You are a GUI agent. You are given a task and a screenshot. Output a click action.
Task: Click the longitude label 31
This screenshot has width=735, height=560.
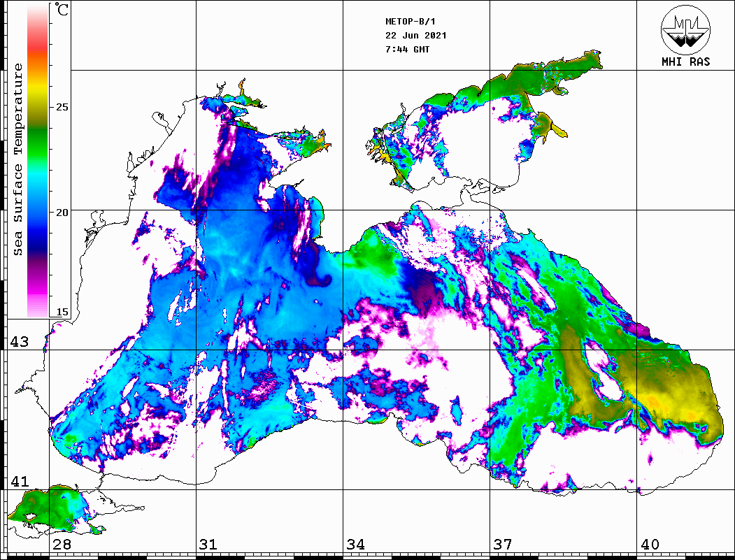tap(208, 545)
